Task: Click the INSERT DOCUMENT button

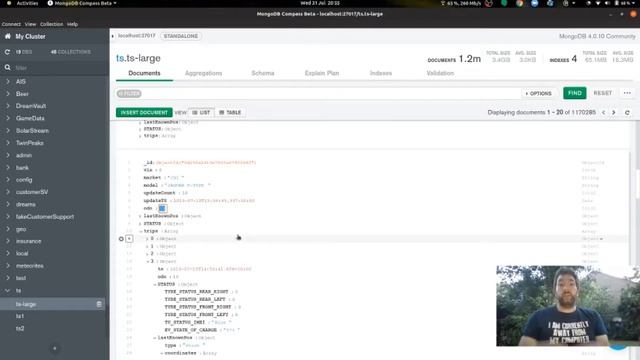Action: [x=144, y=112]
